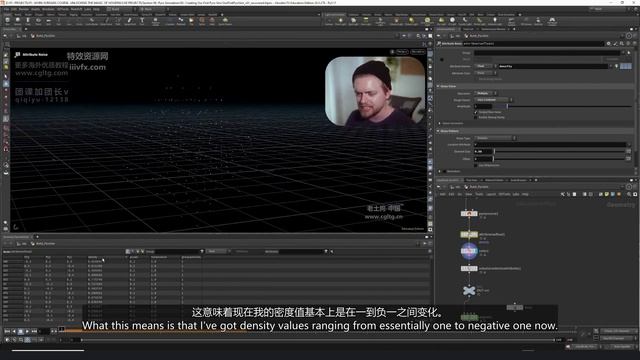Open the File menu
640x360 pixels.
tap(7, 9)
